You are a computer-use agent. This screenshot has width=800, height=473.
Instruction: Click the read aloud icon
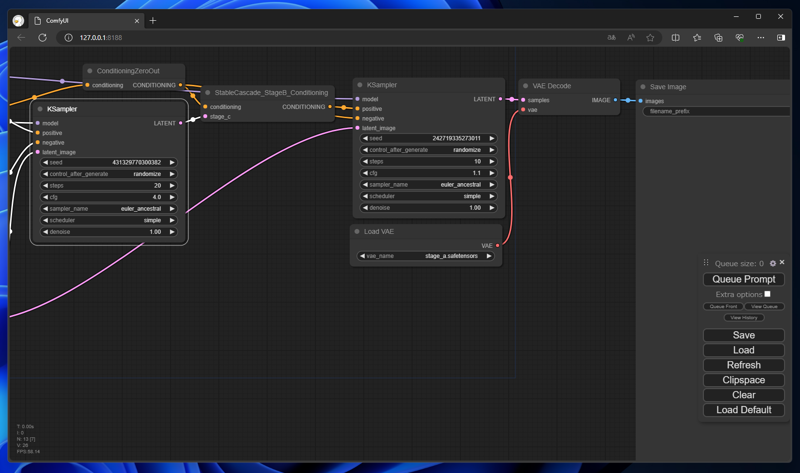[631, 37]
